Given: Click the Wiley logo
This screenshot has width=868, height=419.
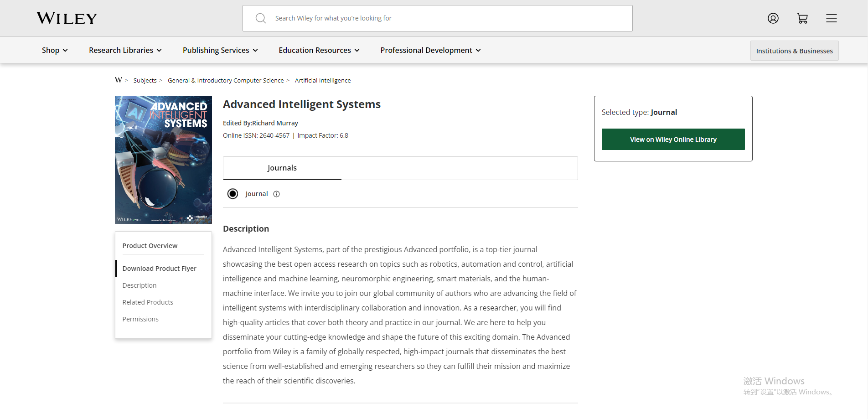Looking at the screenshot, I should coord(67,18).
